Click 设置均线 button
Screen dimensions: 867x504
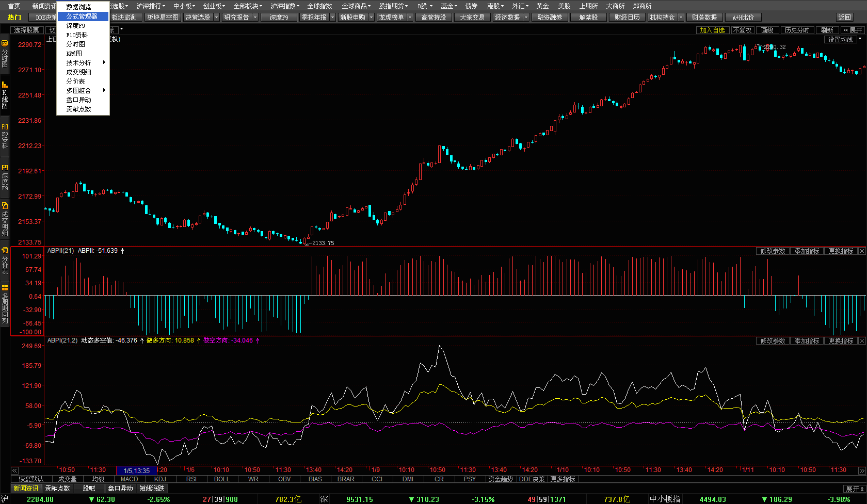[x=840, y=39]
